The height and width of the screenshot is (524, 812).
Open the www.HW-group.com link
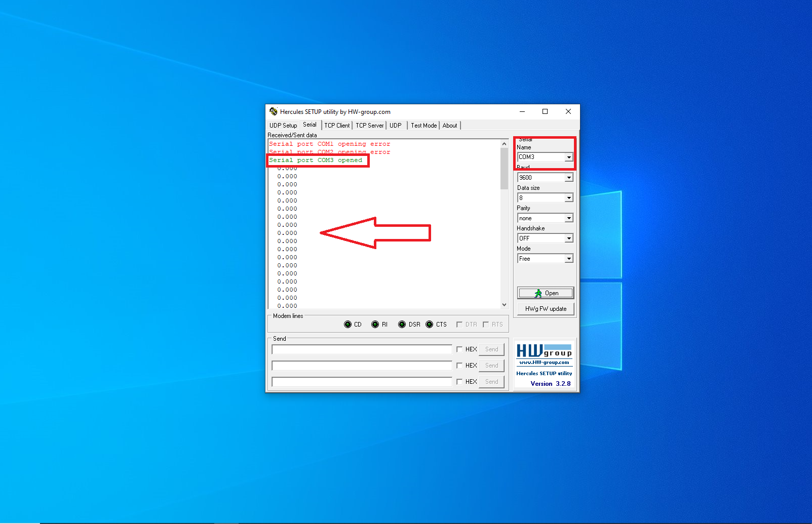click(544, 362)
